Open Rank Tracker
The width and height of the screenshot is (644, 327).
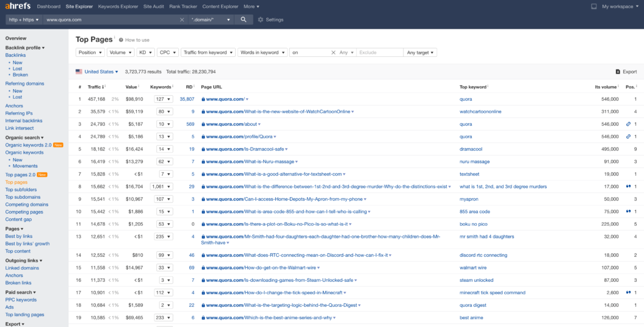click(x=183, y=7)
